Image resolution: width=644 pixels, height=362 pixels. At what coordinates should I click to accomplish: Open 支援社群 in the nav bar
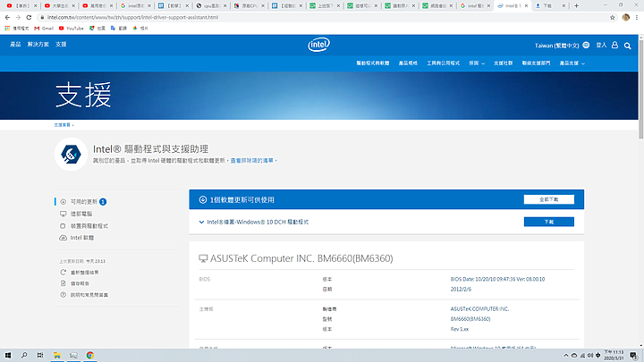[x=503, y=63]
